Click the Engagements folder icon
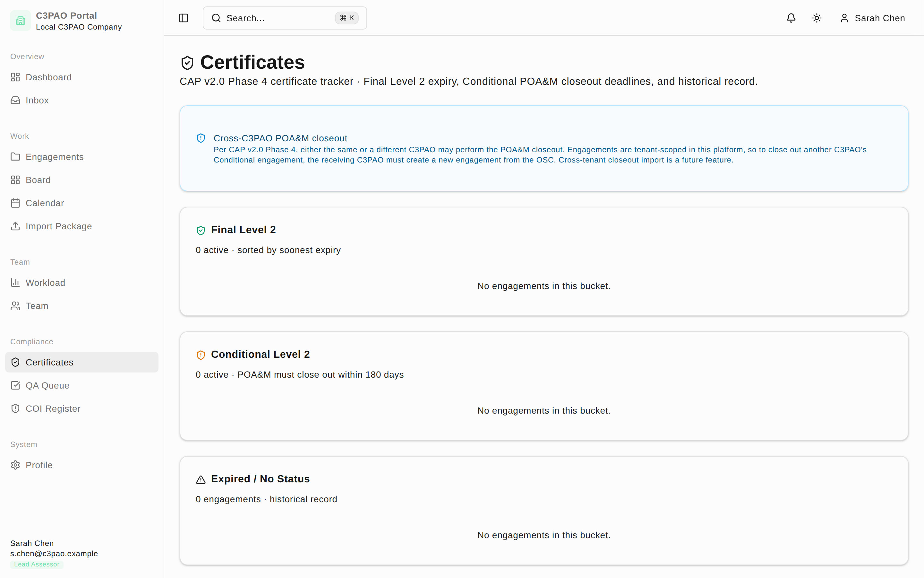924x578 pixels. click(15, 157)
